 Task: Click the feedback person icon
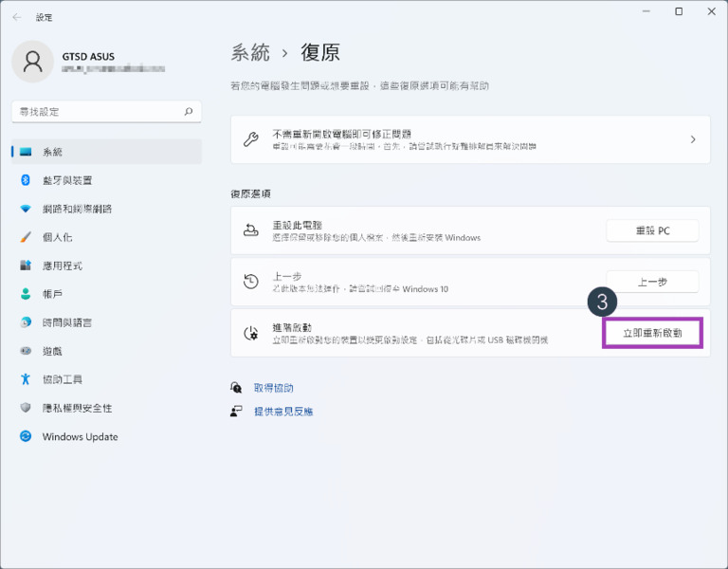click(x=236, y=411)
